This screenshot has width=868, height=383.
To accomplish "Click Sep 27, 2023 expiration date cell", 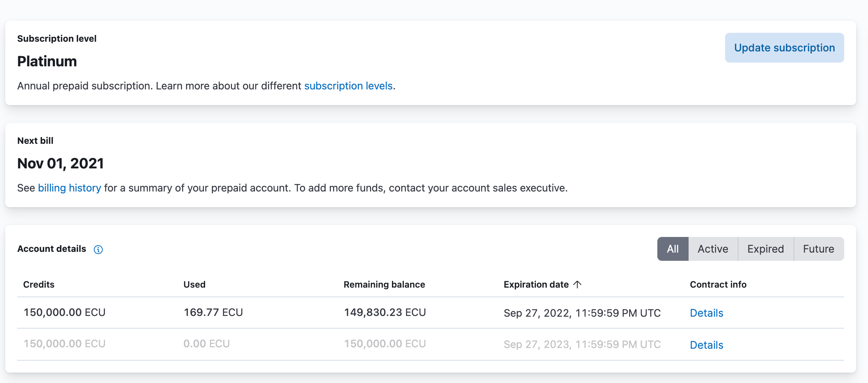I will click(x=582, y=344).
